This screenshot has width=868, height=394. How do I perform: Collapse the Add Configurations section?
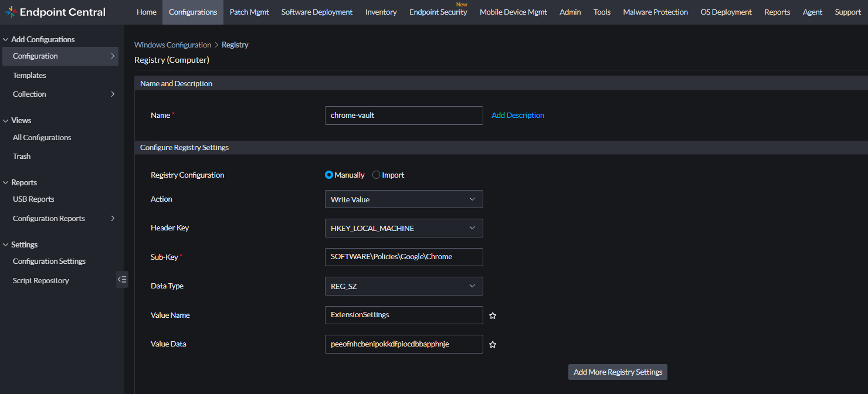click(x=6, y=39)
